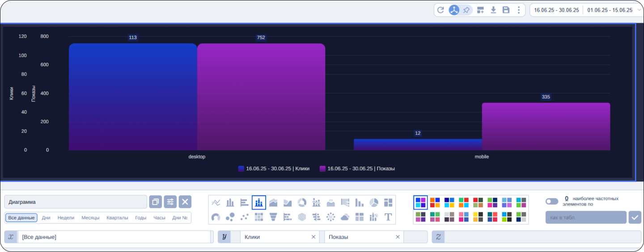Switch grouping to 'Недели' tab
The height and width of the screenshot is (252, 644).
point(66,218)
